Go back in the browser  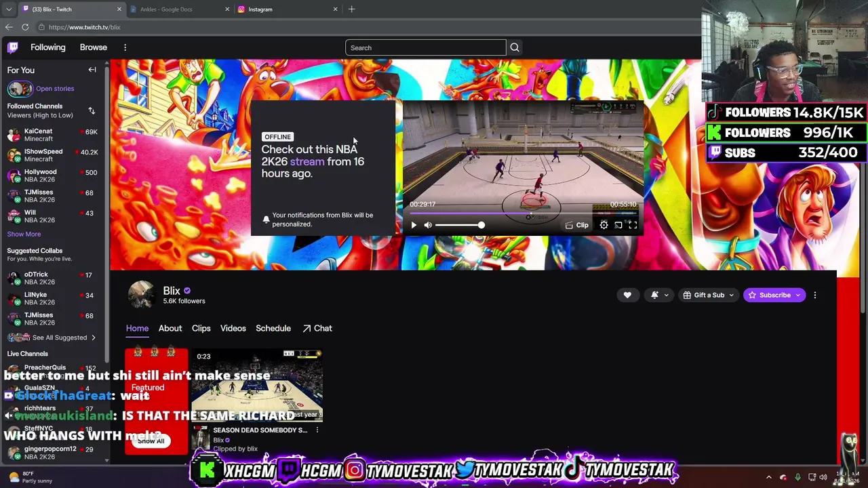(x=9, y=27)
